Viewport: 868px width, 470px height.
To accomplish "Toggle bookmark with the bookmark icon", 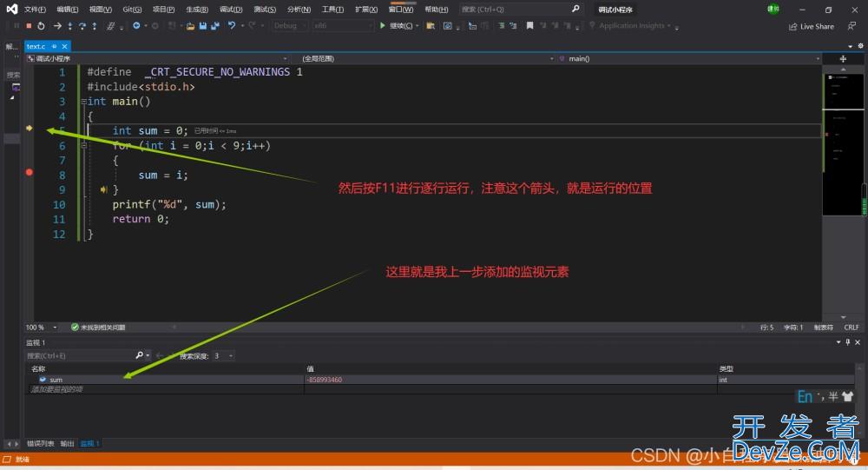I will pyautogui.click(x=529, y=25).
